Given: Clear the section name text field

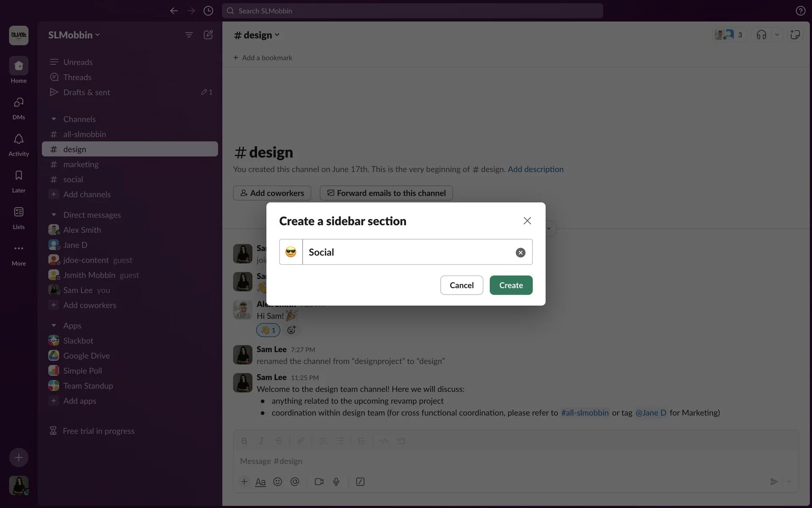Looking at the screenshot, I should (x=520, y=253).
